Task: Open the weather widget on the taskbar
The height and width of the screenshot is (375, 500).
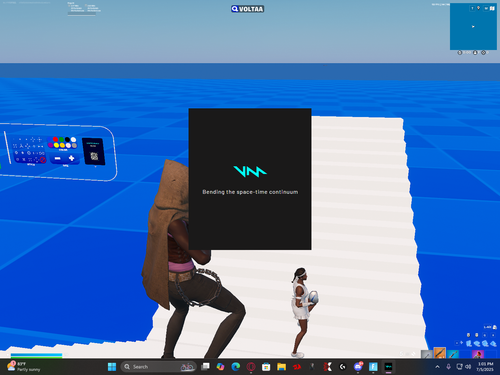Action: (23, 367)
